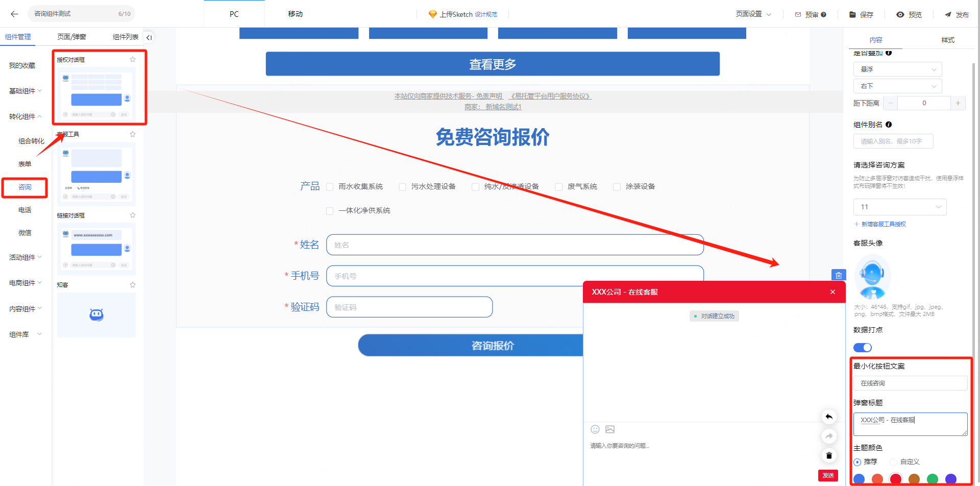This screenshot has width=980, height=486.
Task: Pick the green theme color swatch
Action: pyautogui.click(x=933, y=479)
